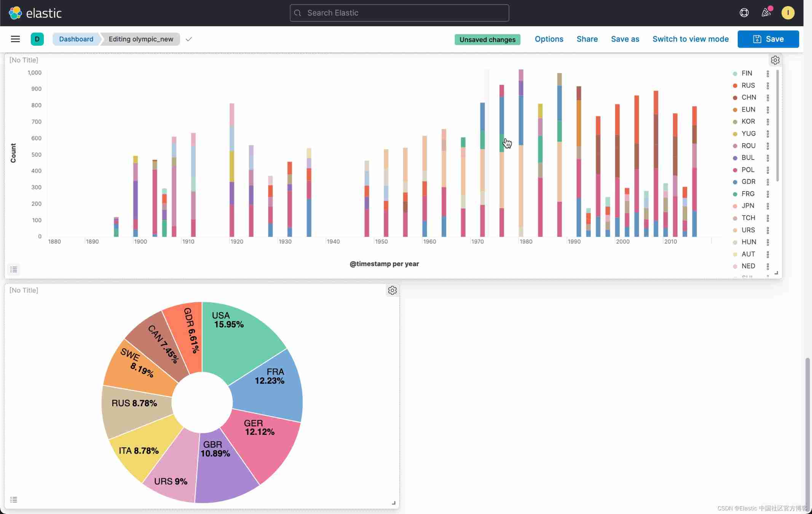
Task: Go to Dashboard breadcrumb
Action: point(76,39)
